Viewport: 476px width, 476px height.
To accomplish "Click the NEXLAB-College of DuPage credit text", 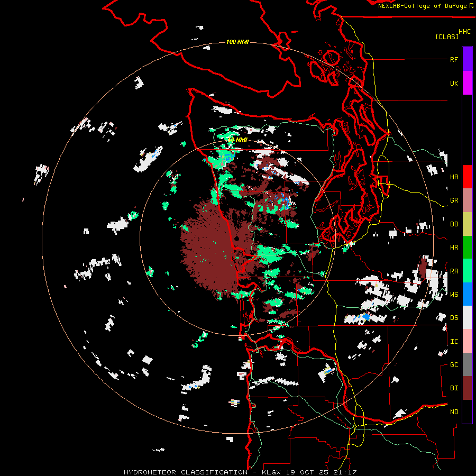I will (423, 6).
